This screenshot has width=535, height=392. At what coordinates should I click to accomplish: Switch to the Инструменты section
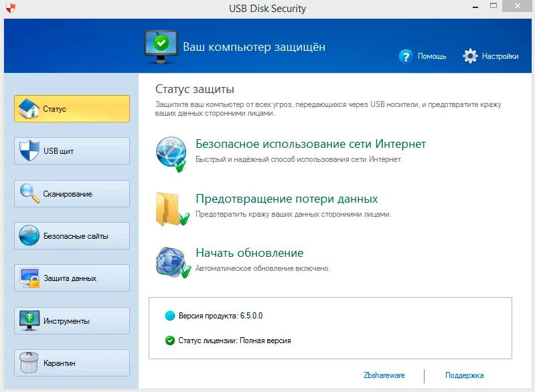click(x=72, y=321)
